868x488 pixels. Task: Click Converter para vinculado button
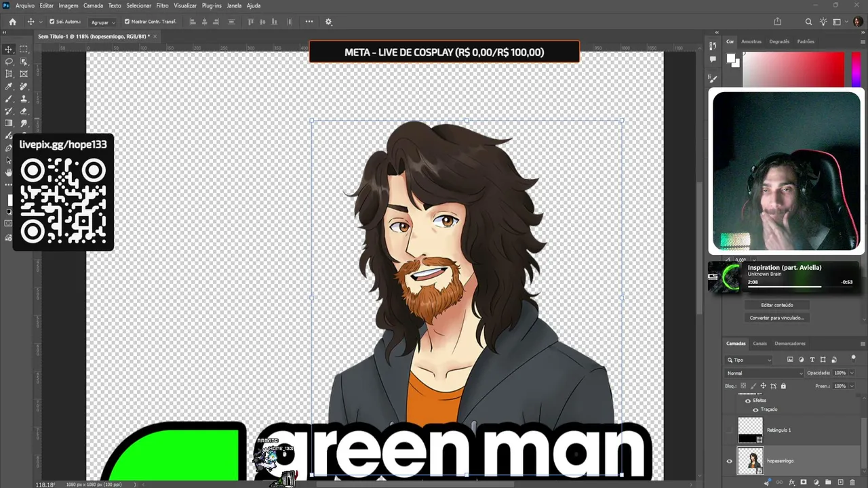coord(777,318)
